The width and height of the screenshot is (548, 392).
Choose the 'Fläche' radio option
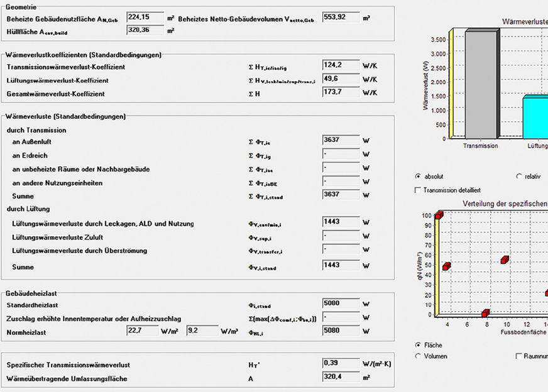pos(419,345)
